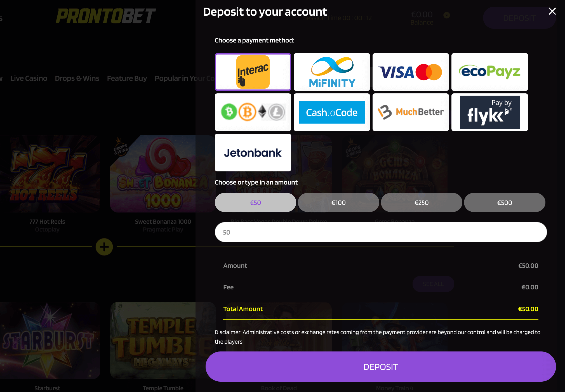Image resolution: width=565 pixels, height=392 pixels.
Task: Select the €500 preset amount
Action: click(505, 202)
